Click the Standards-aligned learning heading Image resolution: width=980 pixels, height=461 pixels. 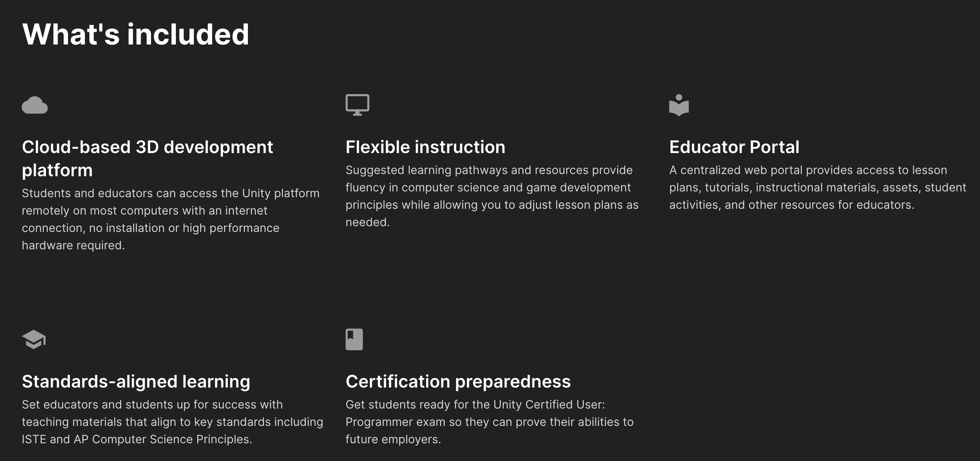[136, 381]
